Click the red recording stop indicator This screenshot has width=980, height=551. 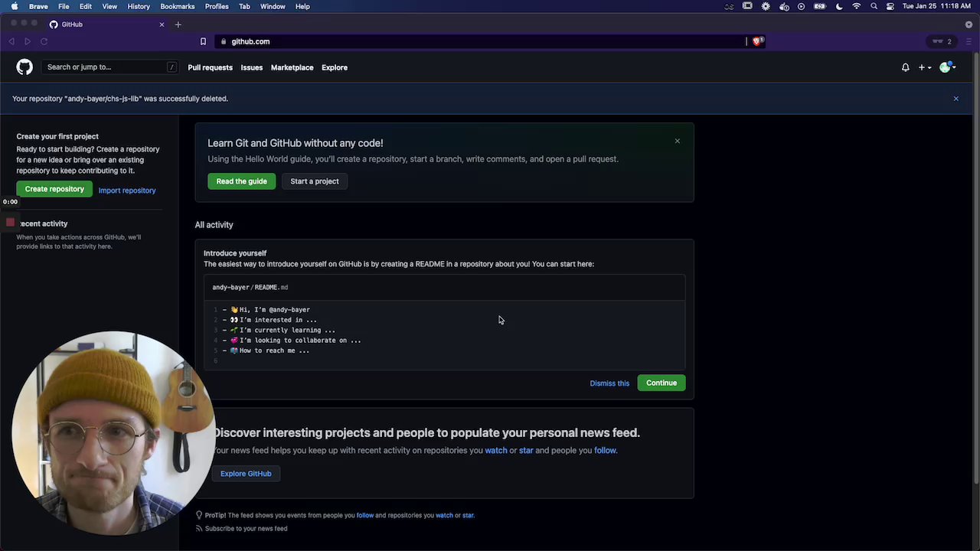pyautogui.click(x=10, y=223)
